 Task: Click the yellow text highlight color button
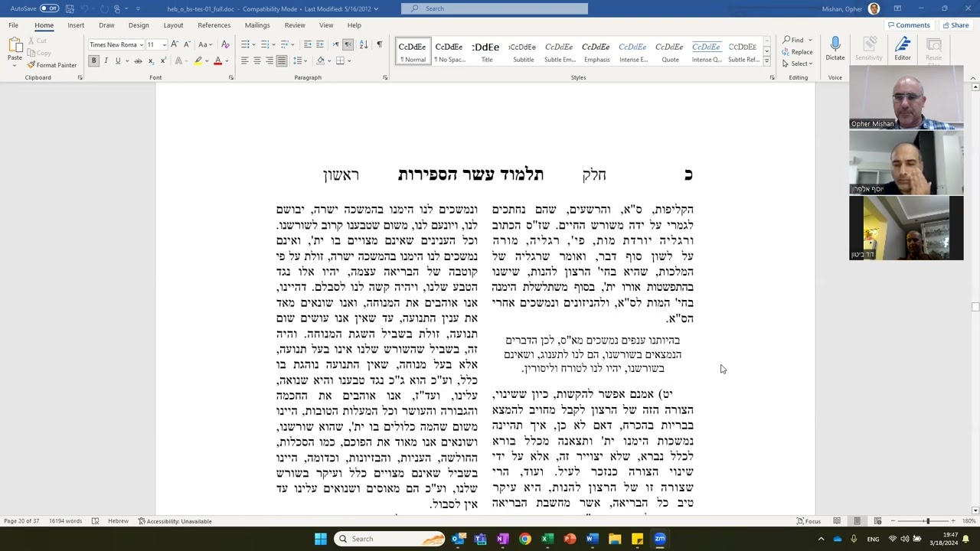pyautogui.click(x=198, y=60)
